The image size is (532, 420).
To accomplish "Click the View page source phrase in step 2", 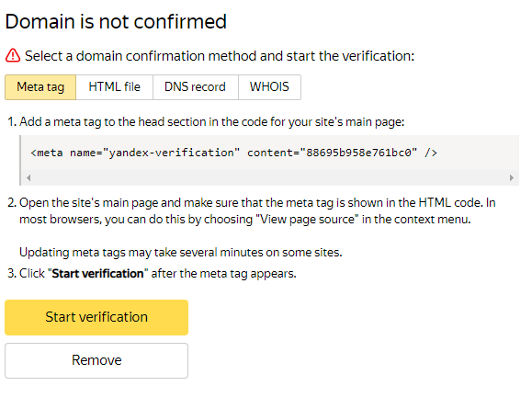I will point(307,220).
